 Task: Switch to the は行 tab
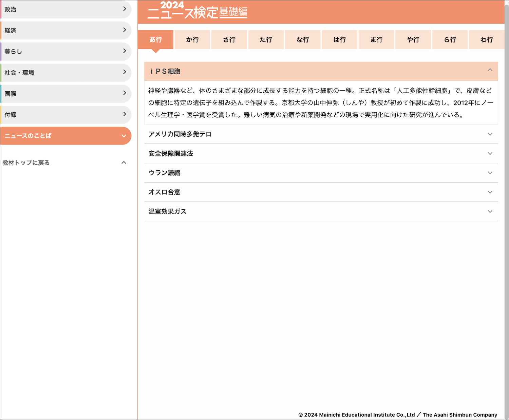pos(339,40)
